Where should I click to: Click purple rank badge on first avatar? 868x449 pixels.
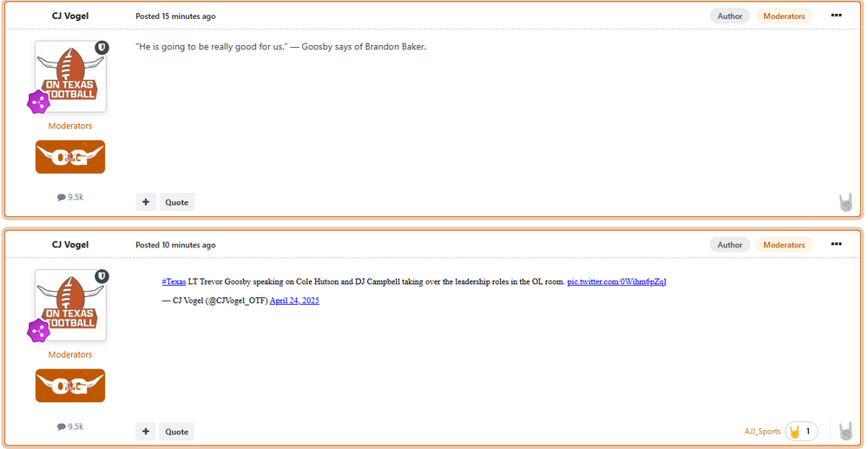(x=38, y=102)
